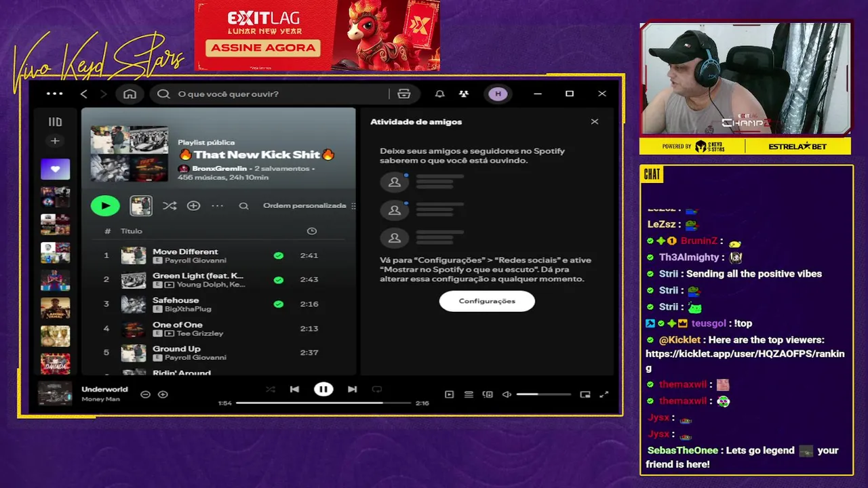This screenshot has height=488, width=868.
Task: Open Liked Songs heart playlist
Action: [55, 169]
